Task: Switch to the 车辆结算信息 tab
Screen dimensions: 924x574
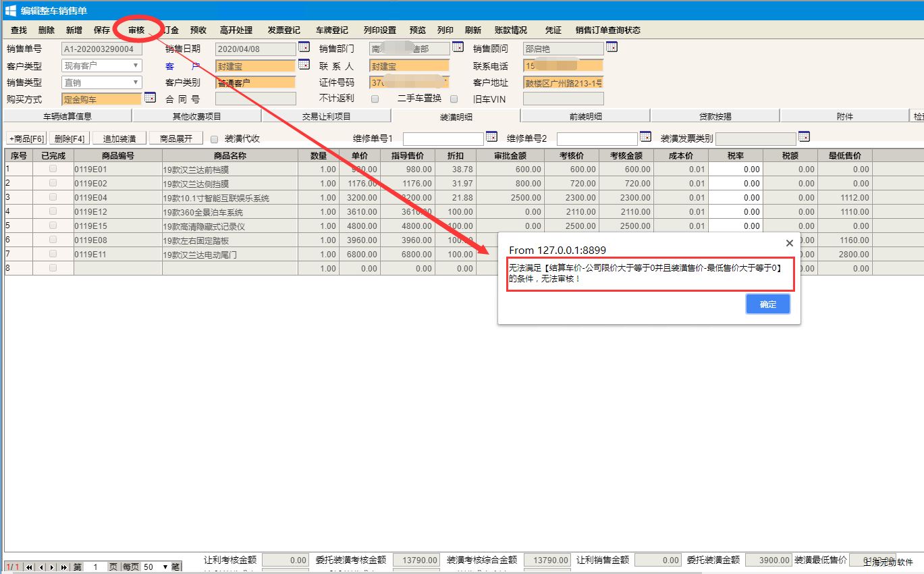Action: [67, 116]
